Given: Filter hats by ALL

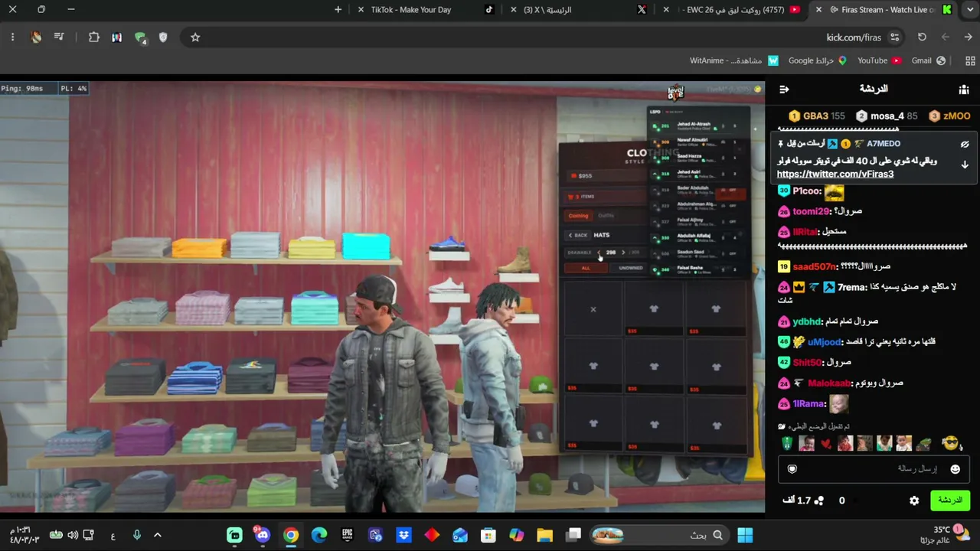Looking at the screenshot, I should coord(586,268).
